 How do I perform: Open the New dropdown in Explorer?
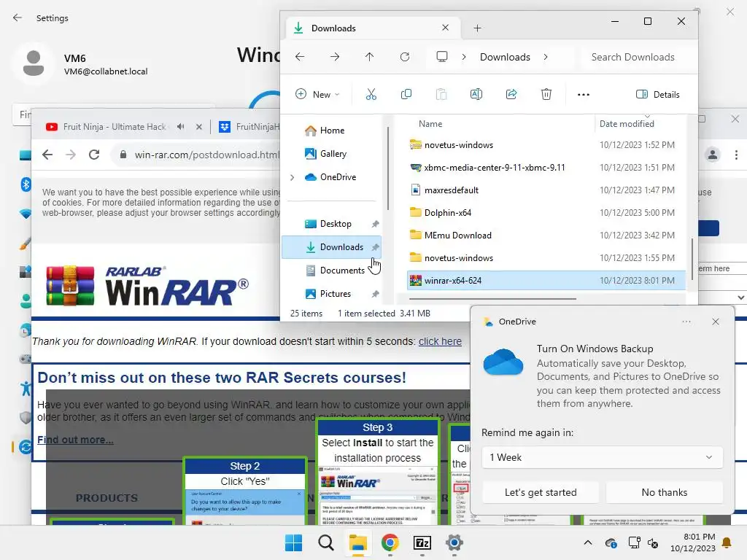point(317,94)
